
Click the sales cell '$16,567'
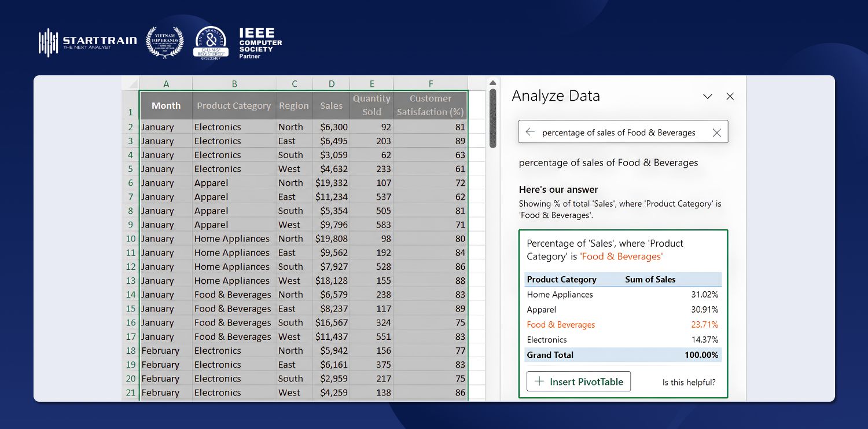coord(331,322)
